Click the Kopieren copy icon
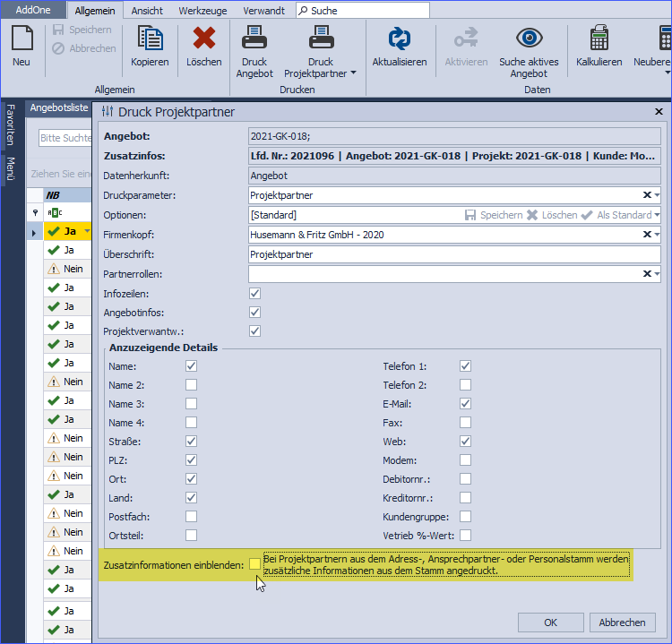This screenshot has height=644, width=672. point(149,39)
